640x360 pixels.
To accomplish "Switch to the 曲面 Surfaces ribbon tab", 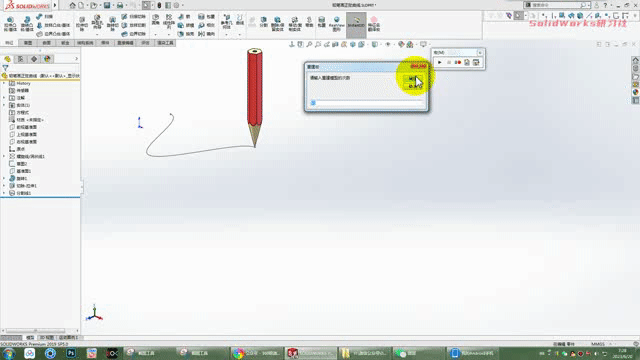I will pos(47,43).
